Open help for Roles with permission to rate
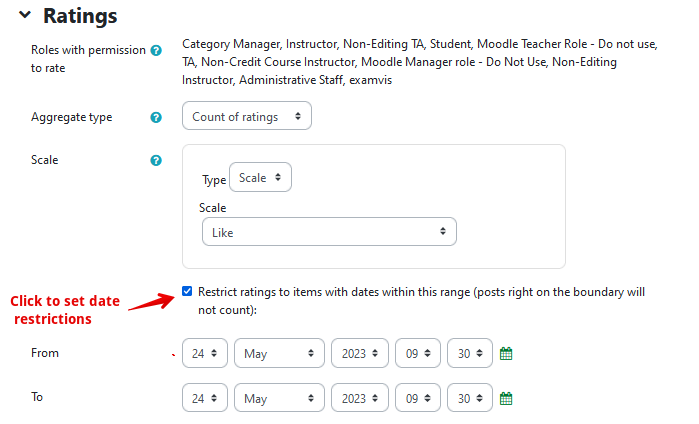Image resolution: width=699 pixels, height=424 pixels. pos(156,50)
